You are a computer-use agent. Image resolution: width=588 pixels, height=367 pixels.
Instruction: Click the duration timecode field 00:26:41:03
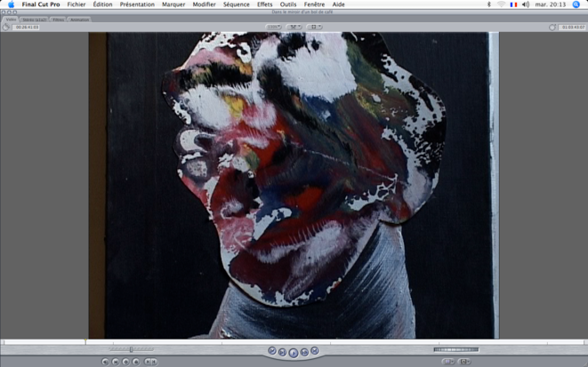pos(27,27)
